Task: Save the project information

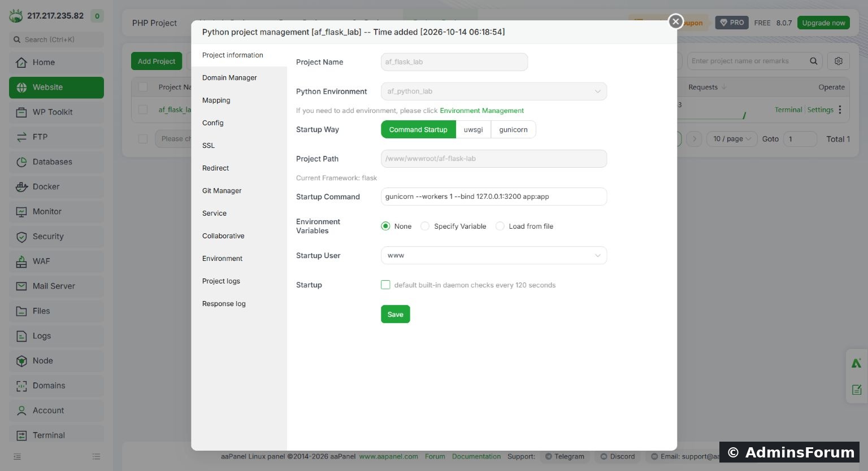Action: click(396, 314)
